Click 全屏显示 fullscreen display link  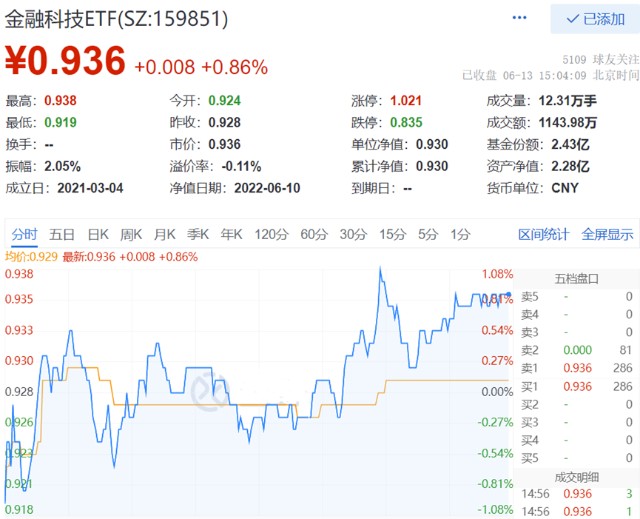(607, 235)
